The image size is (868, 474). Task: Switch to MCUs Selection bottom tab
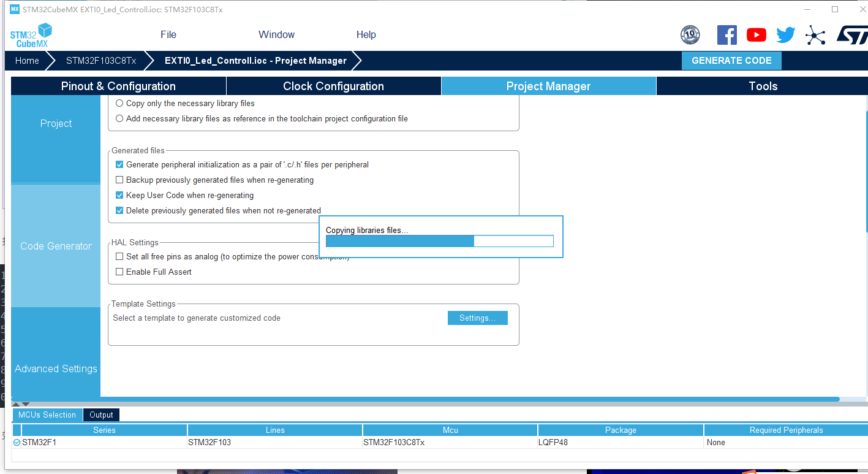click(47, 415)
